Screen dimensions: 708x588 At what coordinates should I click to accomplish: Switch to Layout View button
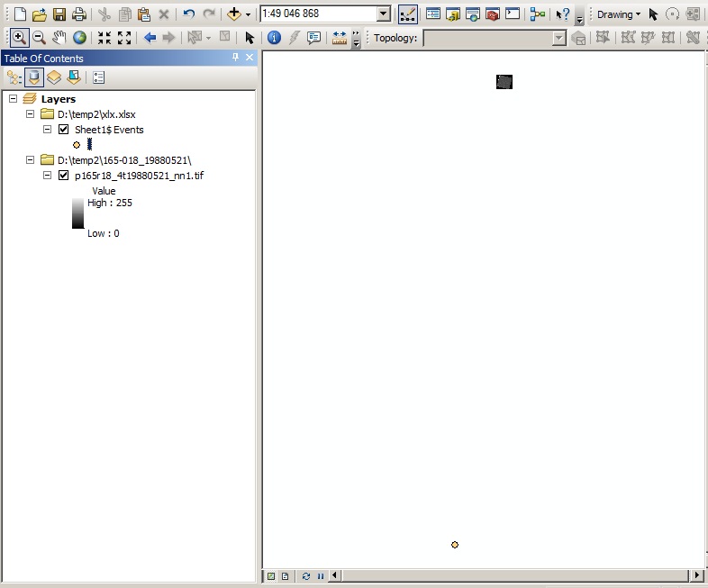285,575
